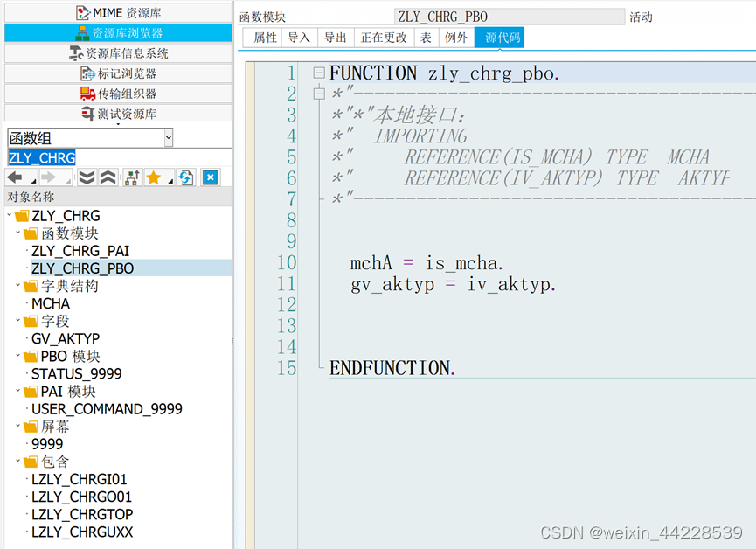Click the display superordinate object list icon
The height and width of the screenshot is (549, 756).
click(132, 177)
